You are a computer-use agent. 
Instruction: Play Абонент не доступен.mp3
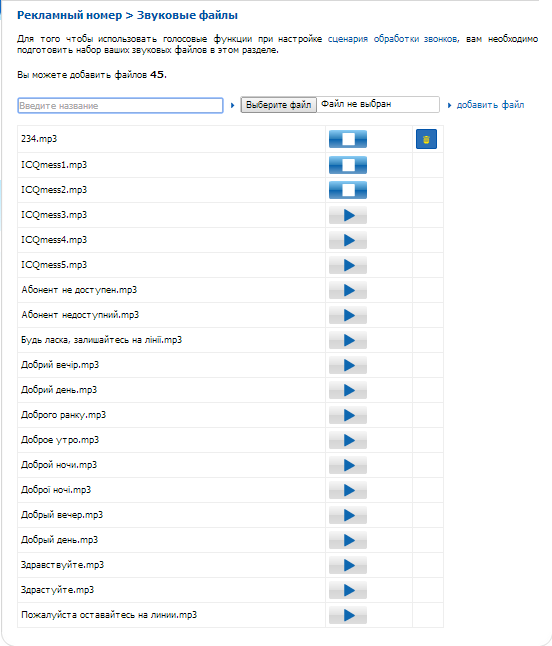pos(348,290)
